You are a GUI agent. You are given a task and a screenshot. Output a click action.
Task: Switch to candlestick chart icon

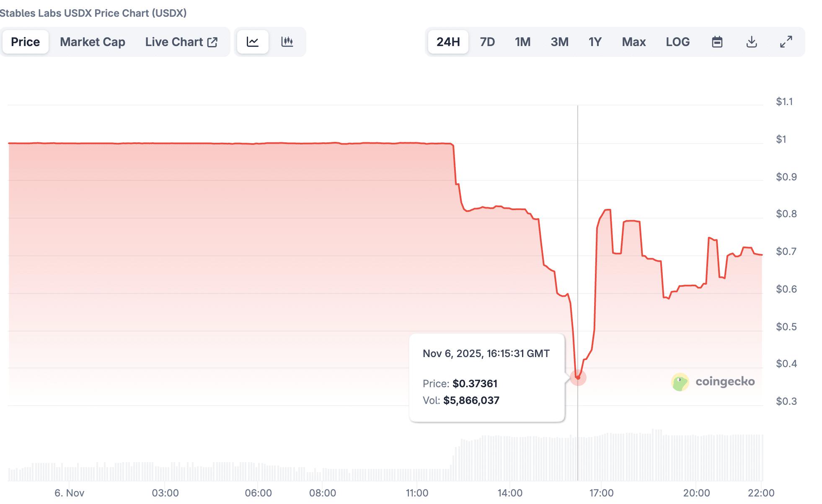(x=287, y=42)
